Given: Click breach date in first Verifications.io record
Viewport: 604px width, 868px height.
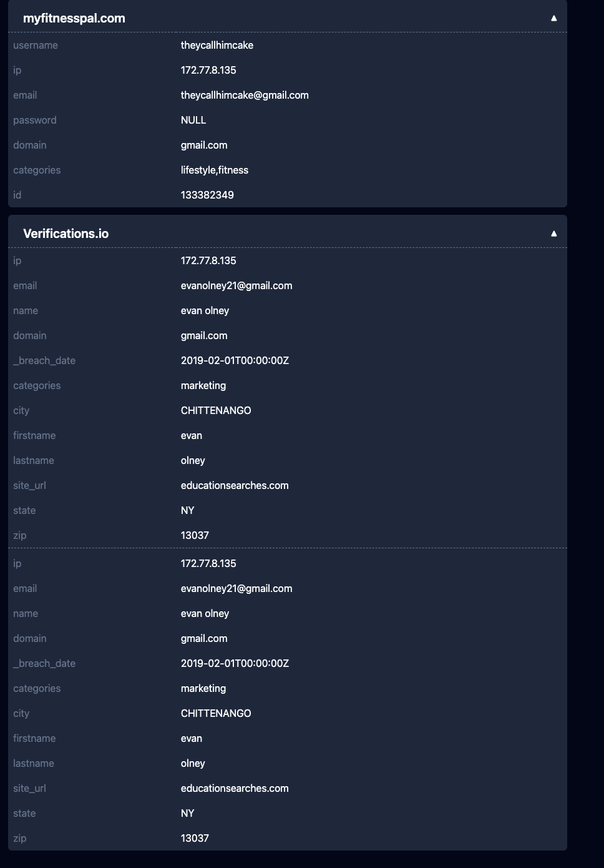Looking at the screenshot, I should pyautogui.click(x=235, y=360).
